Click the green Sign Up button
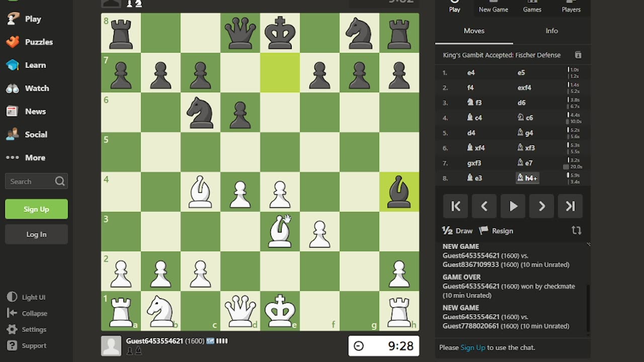Viewport: 644px width, 362px height. tap(36, 209)
